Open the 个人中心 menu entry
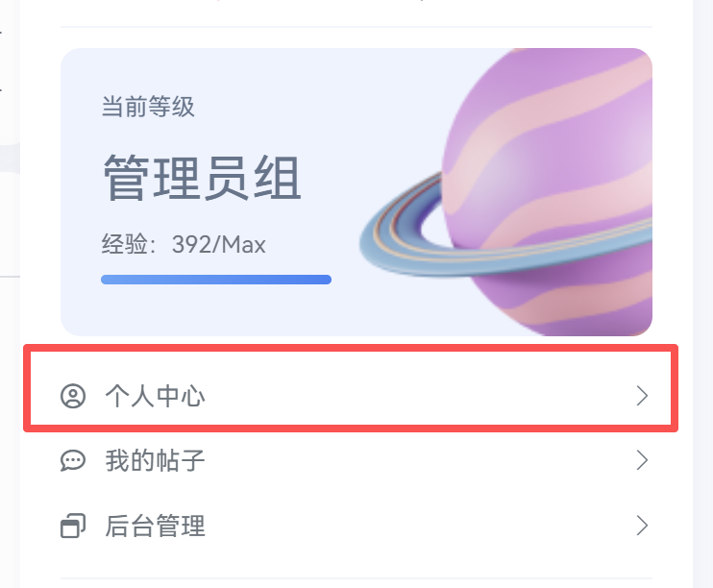Viewport: 713px width, 588px height. pos(155,396)
